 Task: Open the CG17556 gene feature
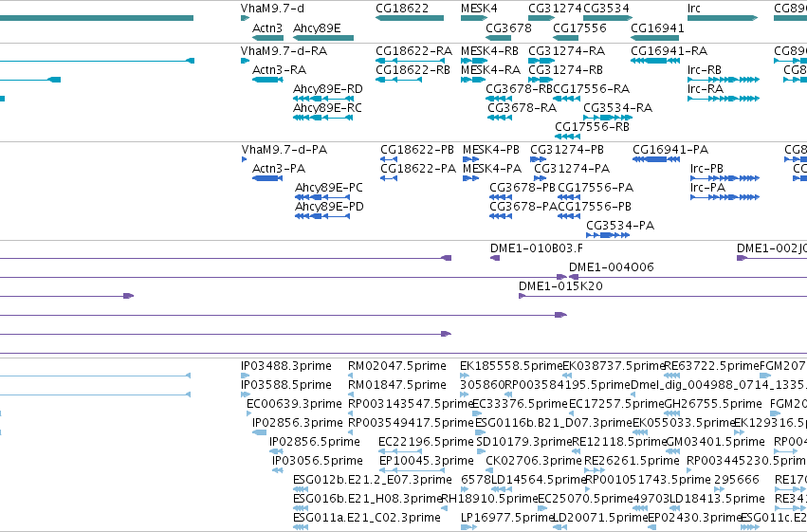click(566, 38)
